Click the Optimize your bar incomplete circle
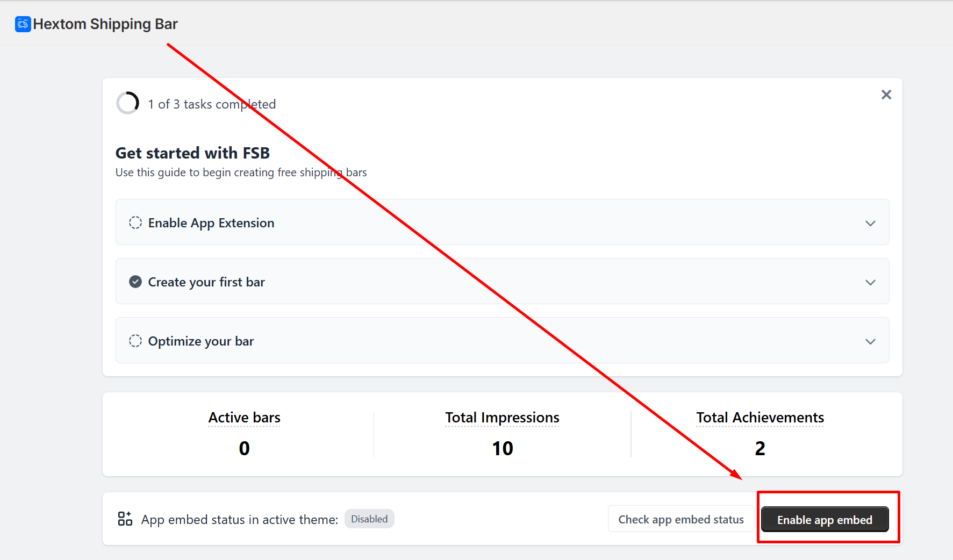Screen dimensions: 953x560 (x=135, y=341)
